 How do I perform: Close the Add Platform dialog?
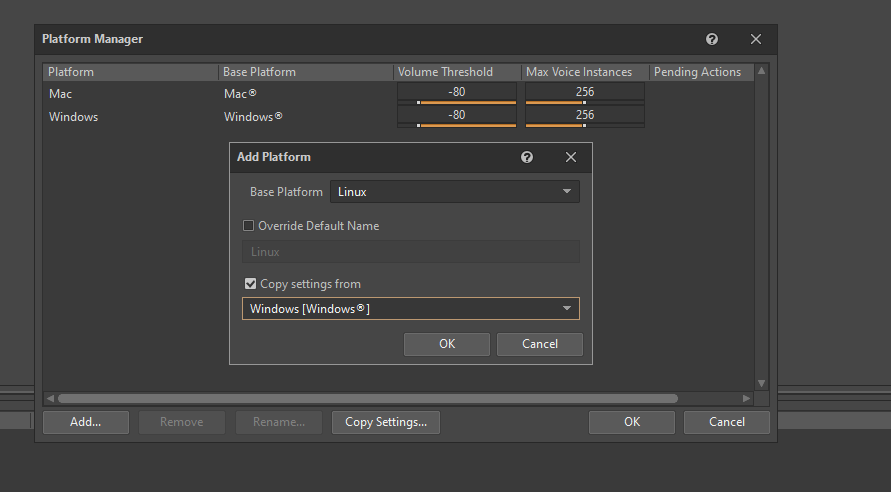pyautogui.click(x=571, y=157)
